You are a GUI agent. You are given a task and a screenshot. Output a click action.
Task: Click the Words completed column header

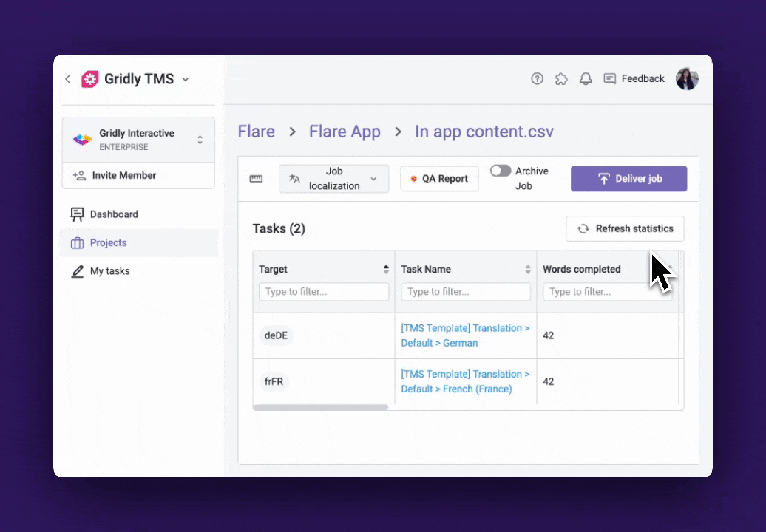point(581,269)
